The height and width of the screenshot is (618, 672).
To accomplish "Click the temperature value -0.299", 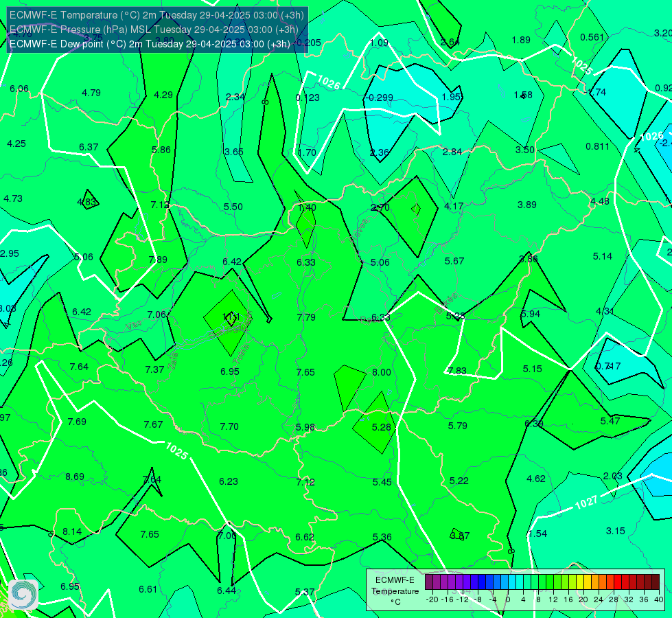I will pos(380,98).
